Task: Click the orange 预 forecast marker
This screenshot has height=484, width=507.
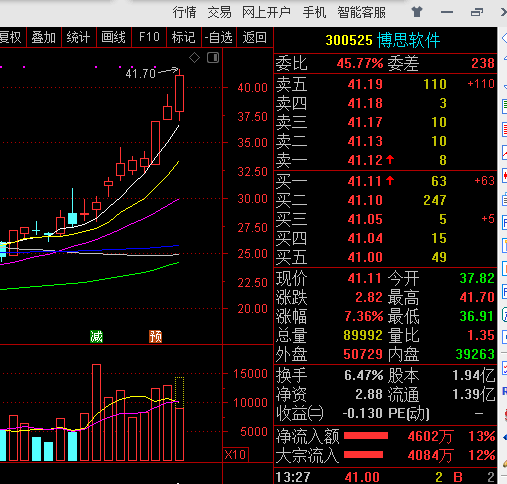Action: point(155,337)
